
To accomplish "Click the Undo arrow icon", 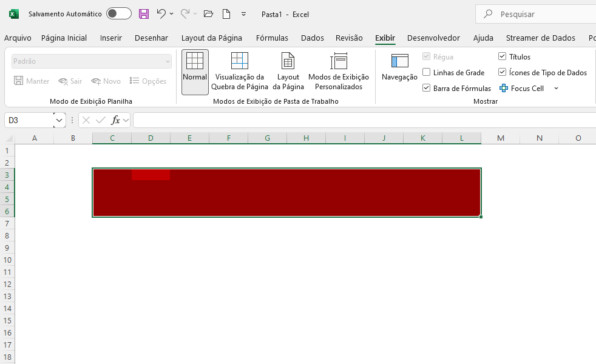I will (161, 14).
